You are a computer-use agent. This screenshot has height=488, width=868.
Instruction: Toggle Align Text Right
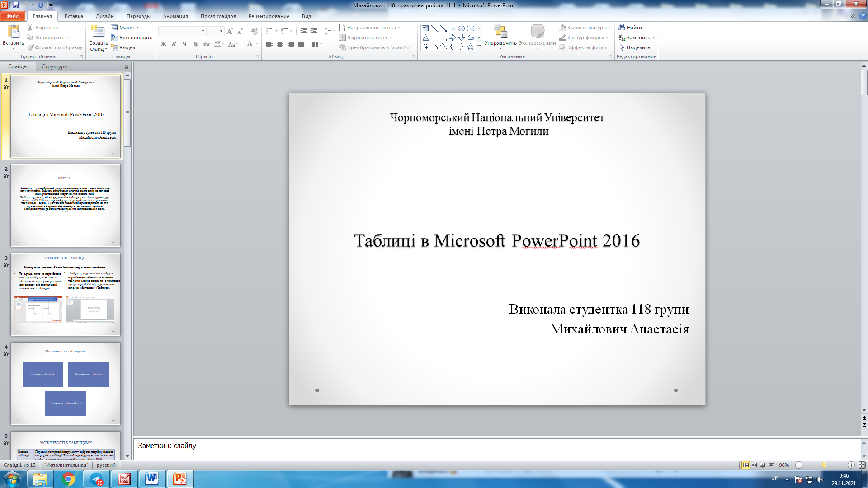coord(291,44)
